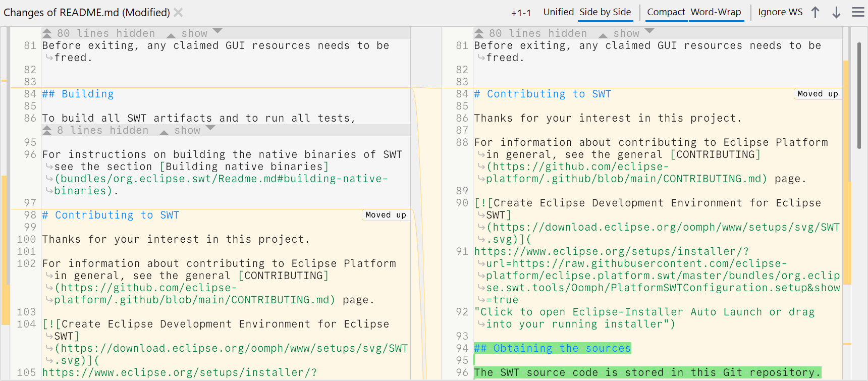Expand up next to 8-lines show
Viewport: 868px width, 381px height.
point(164,132)
